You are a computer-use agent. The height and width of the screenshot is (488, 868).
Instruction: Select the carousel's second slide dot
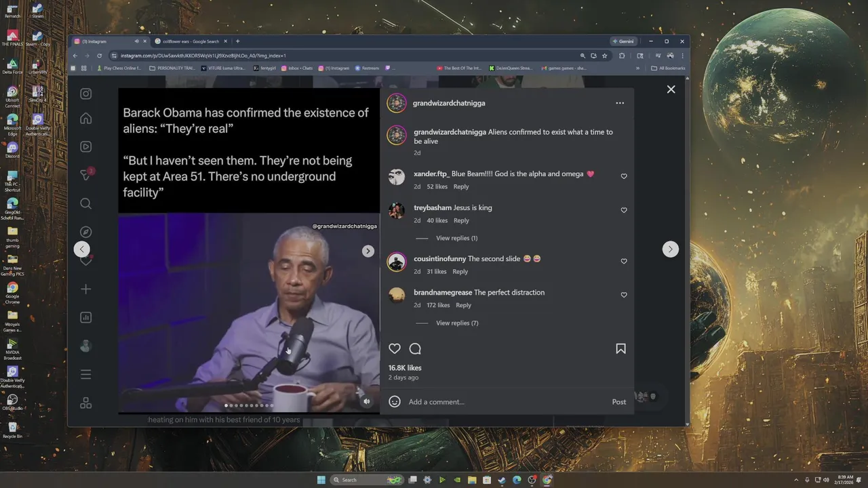[x=231, y=405]
